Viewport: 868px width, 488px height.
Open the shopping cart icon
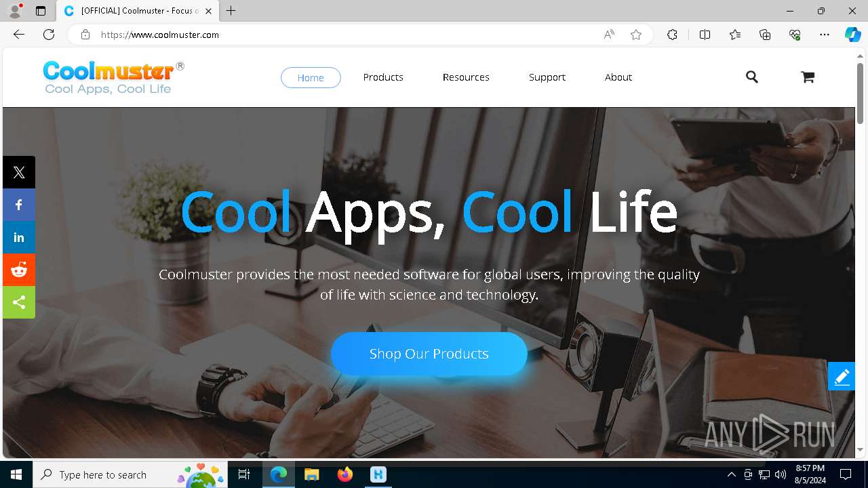pyautogui.click(x=807, y=77)
